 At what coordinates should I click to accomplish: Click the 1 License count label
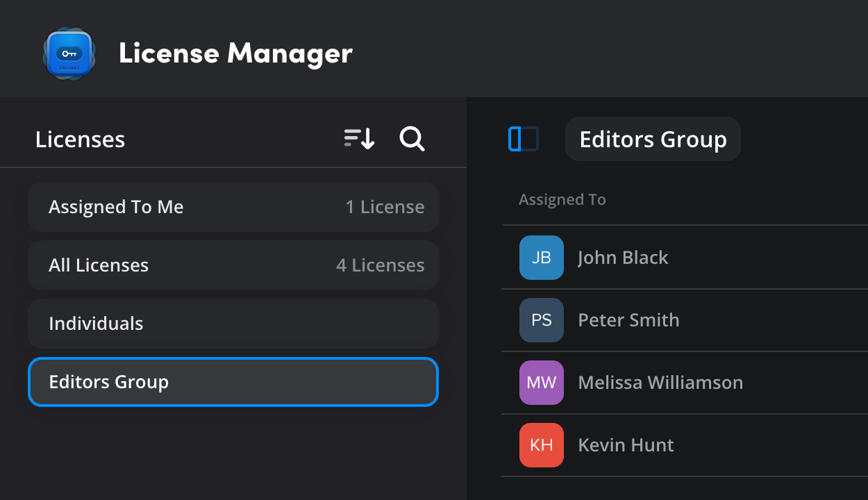tap(385, 207)
